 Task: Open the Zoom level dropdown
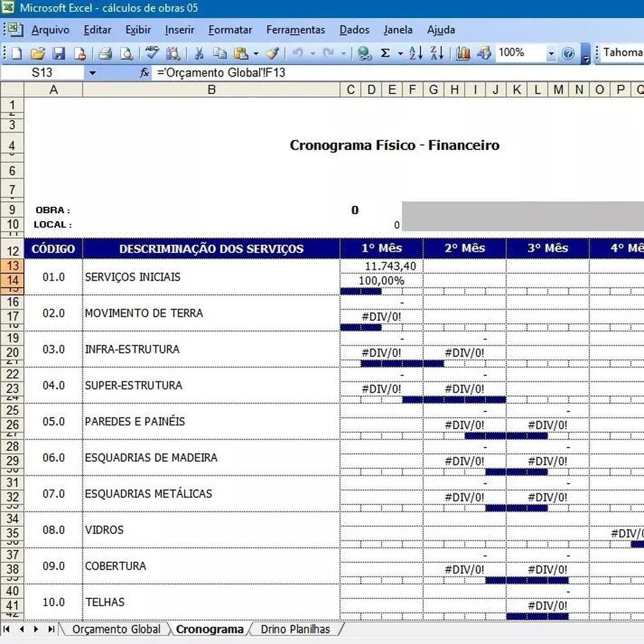pyautogui.click(x=551, y=53)
